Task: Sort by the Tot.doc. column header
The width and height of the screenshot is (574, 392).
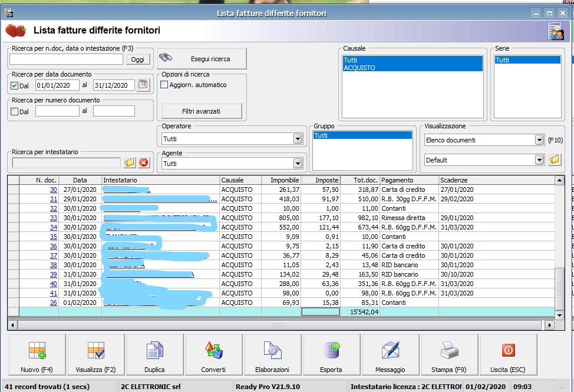Action: click(360, 180)
